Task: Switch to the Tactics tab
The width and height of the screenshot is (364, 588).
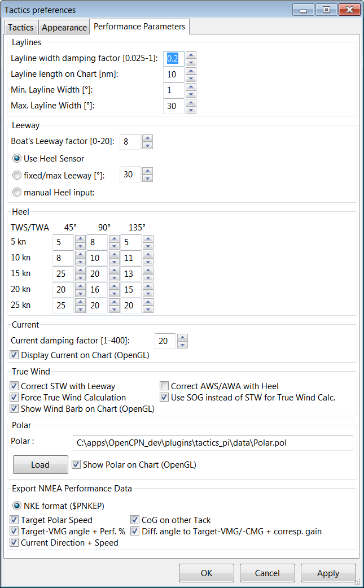Action: [x=21, y=27]
